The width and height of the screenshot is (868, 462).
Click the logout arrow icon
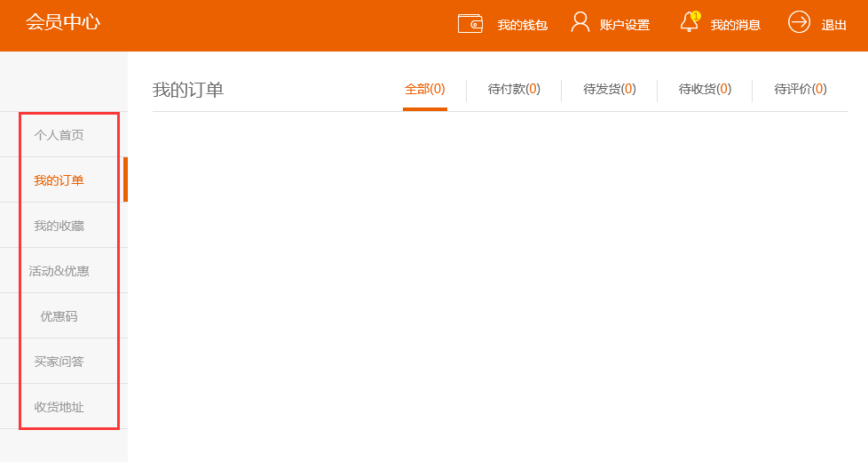tap(799, 22)
